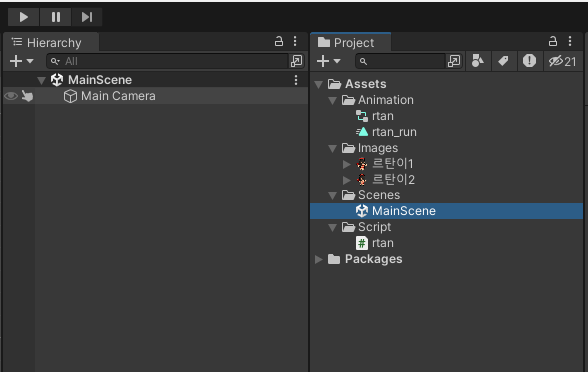Switch to the Project tab
The height and width of the screenshot is (372, 588).
[x=351, y=42]
